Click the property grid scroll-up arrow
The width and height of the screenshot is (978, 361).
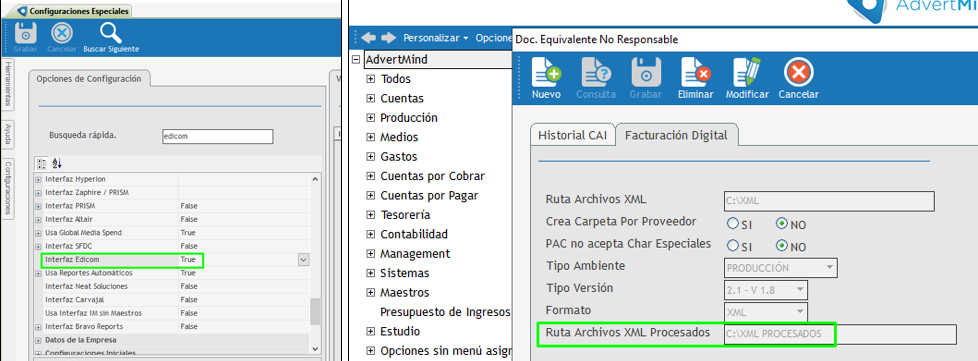(x=315, y=179)
